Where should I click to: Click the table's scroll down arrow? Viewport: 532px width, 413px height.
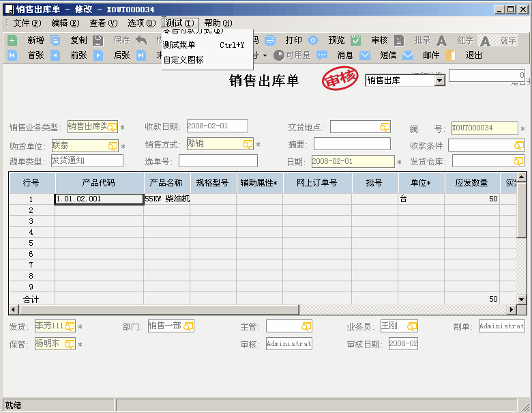click(522, 299)
